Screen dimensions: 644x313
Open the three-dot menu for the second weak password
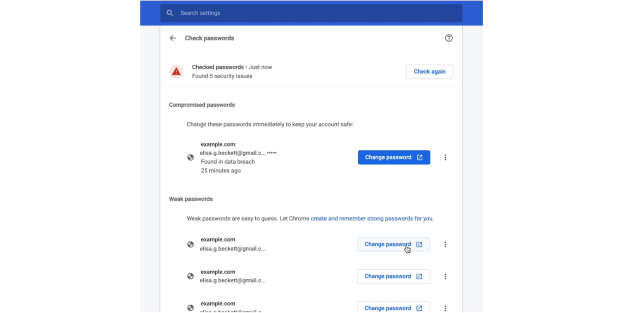[445, 276]
